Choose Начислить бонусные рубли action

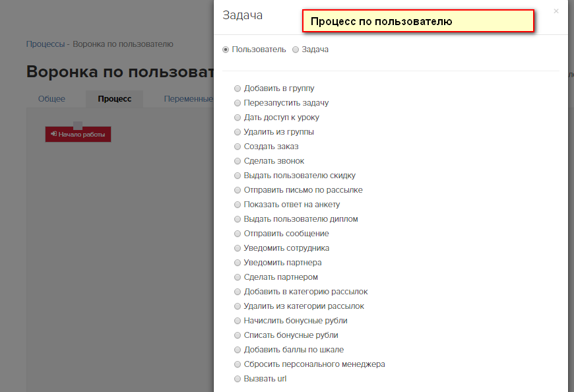point(238,321)
